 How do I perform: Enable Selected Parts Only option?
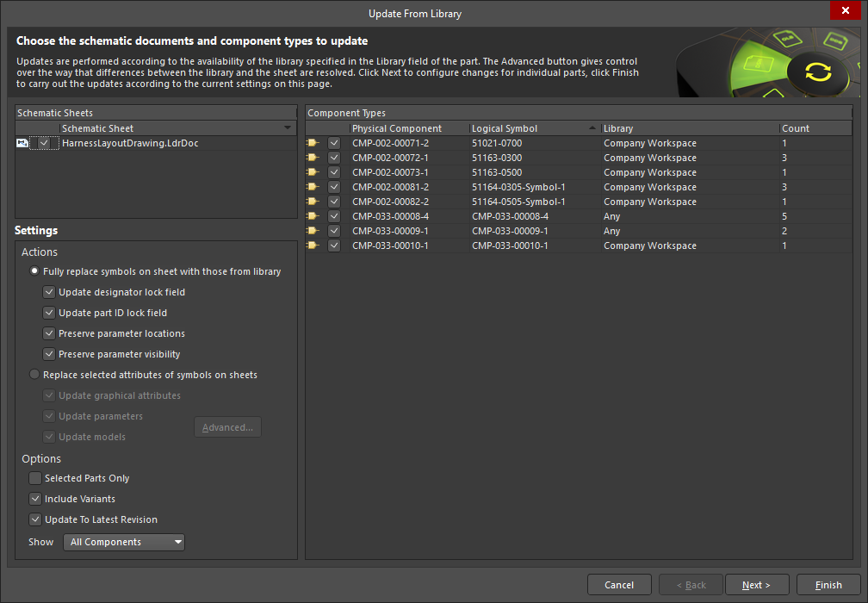pyautogui.click(x=35, y=478)
